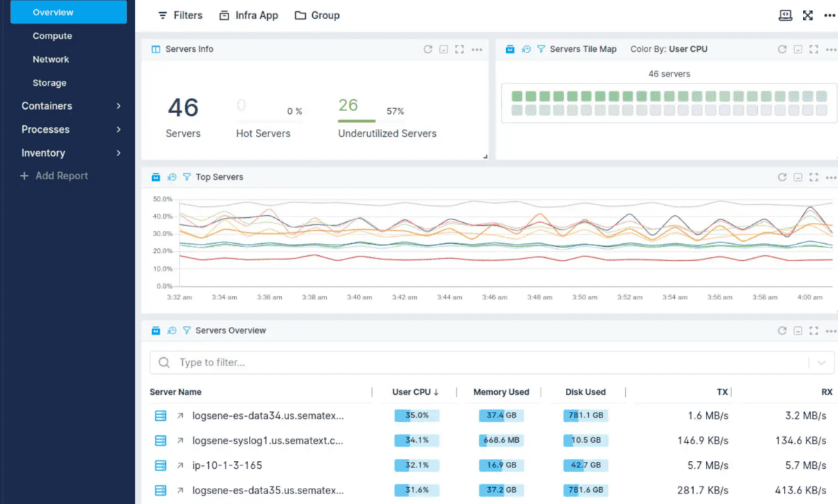Open external link for logsene-es-data34 server
This screenshot has height=504, width=838.
(180, 416)
